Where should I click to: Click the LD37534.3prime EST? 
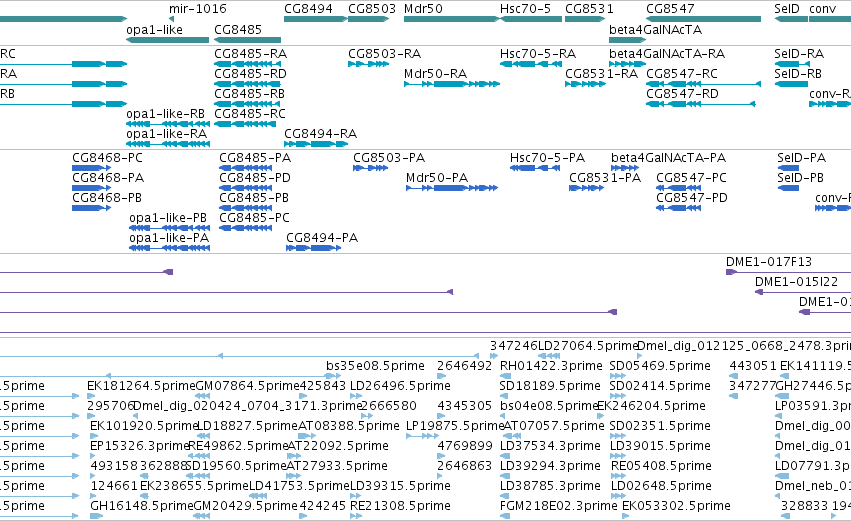tap(550, 446)
